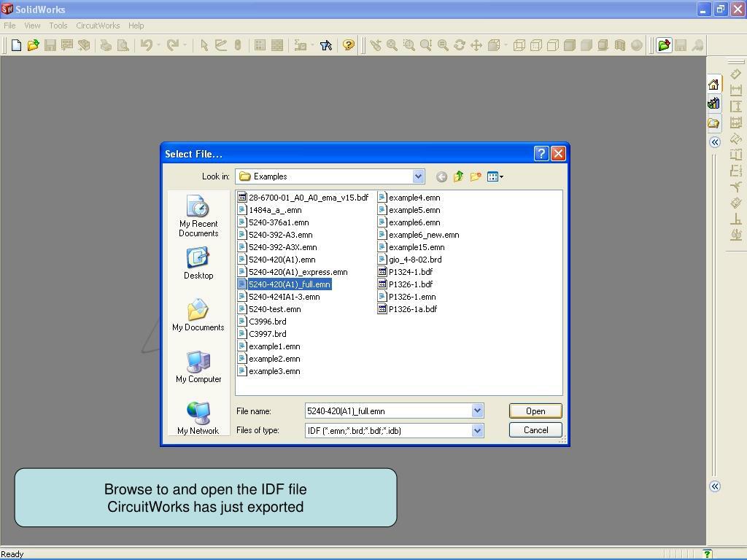
Task: Click the Sketch pencil tool icon
Action: pos(220,45)
